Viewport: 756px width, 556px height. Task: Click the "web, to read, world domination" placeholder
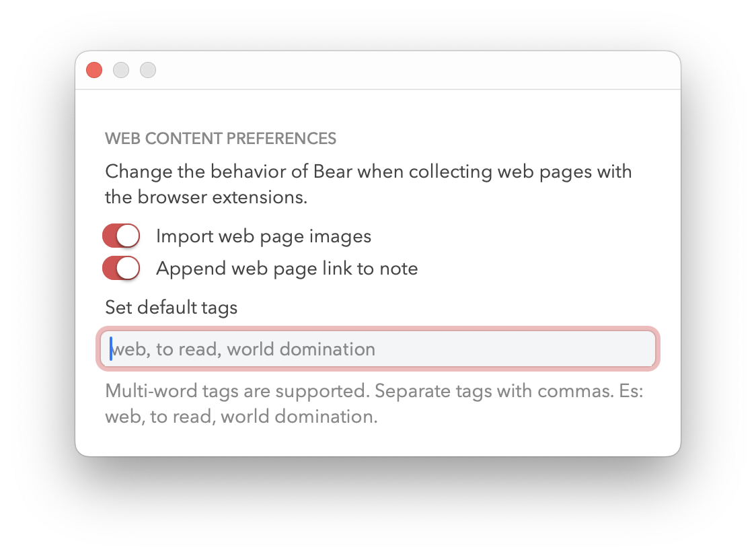pyautogui.click(x=243, y=349)
